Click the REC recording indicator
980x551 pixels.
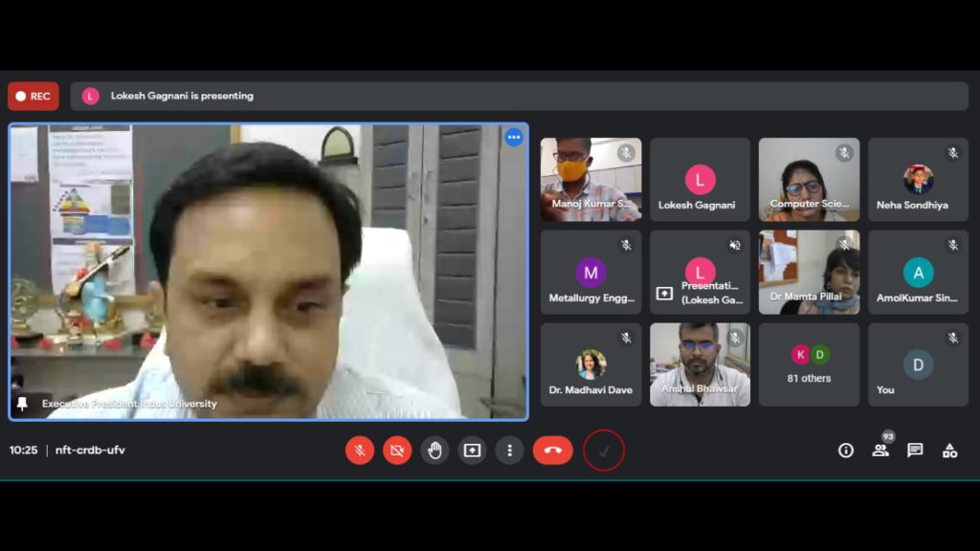coord(33,97)
